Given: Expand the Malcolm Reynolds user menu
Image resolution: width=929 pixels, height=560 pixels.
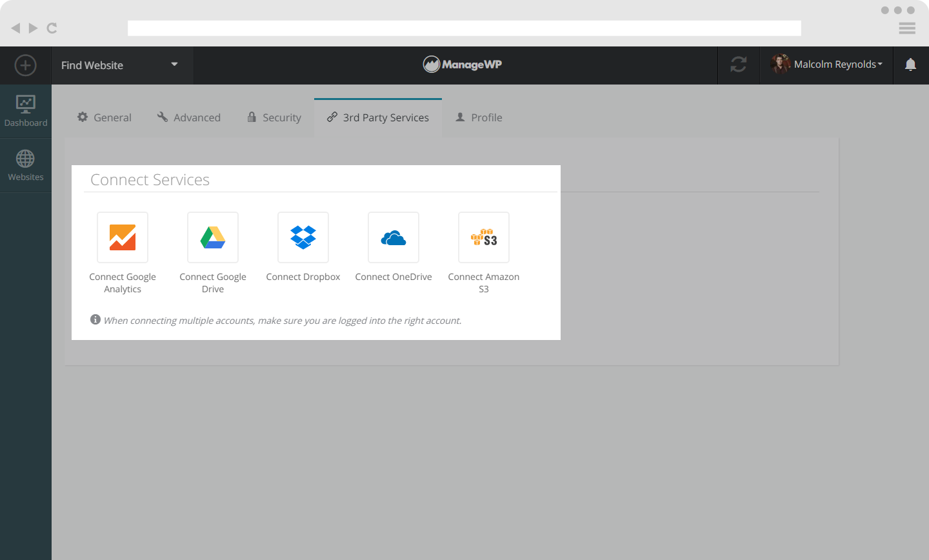Looking at the screenshot, I should pyautogui.click(x=838, y=65).
